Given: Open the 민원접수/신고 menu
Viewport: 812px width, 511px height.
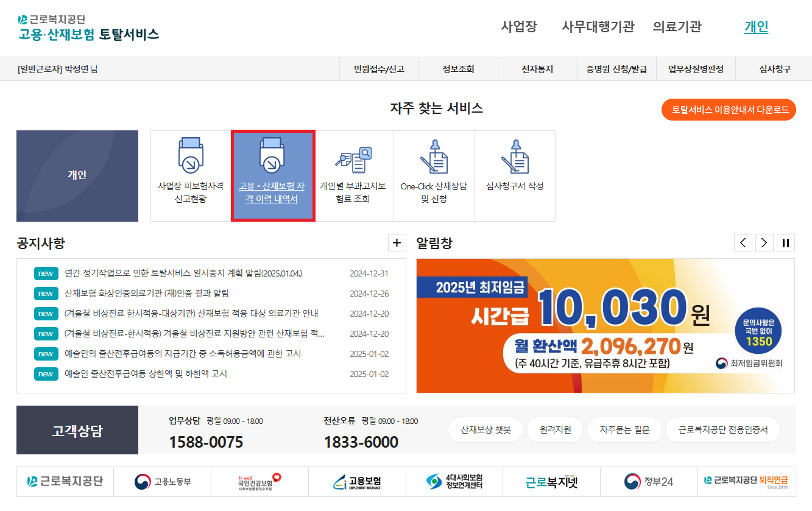Looking at the screenshot, I should 379,69.
